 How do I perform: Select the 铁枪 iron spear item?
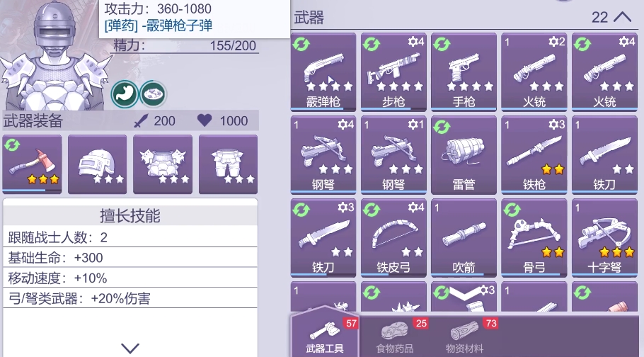pos(534,155)
